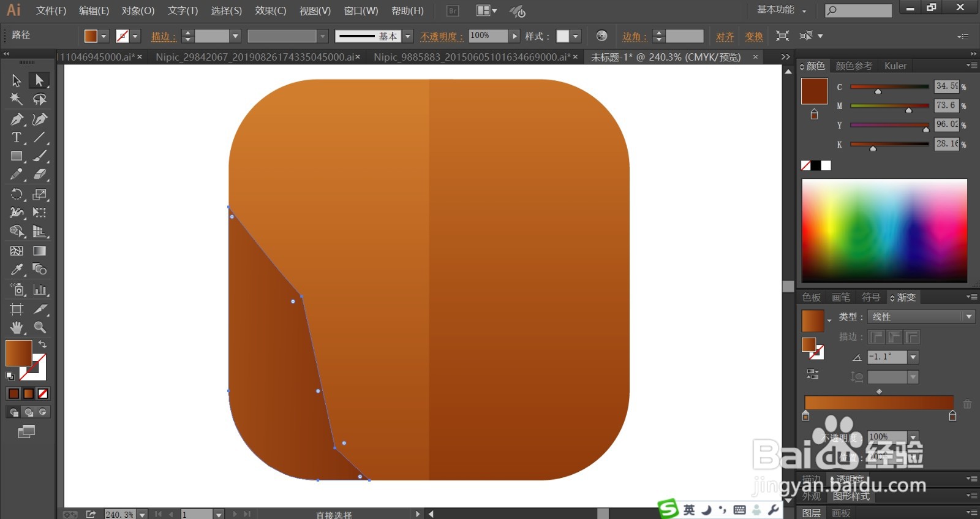Image resolution: width=980 pixels, height=519 pixels.
Task: Switch to the 图形样式 tab
Action: [x=851, y=496]
